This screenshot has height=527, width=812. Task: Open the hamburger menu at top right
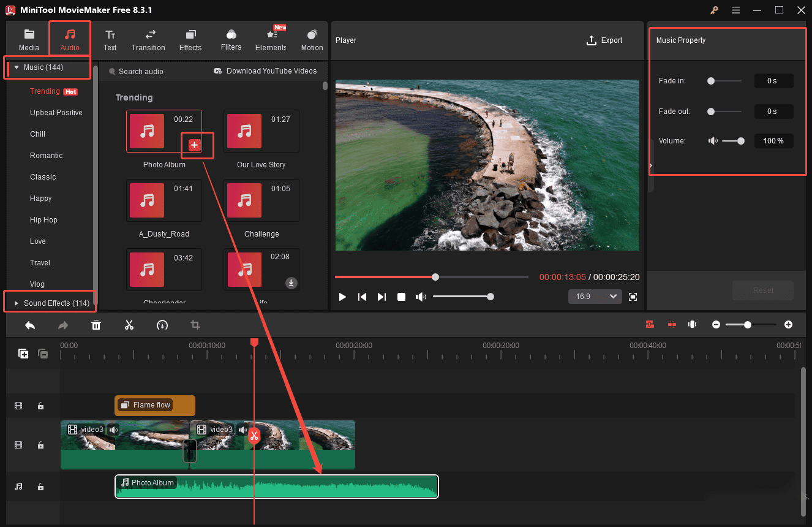[x=735, y=10]
